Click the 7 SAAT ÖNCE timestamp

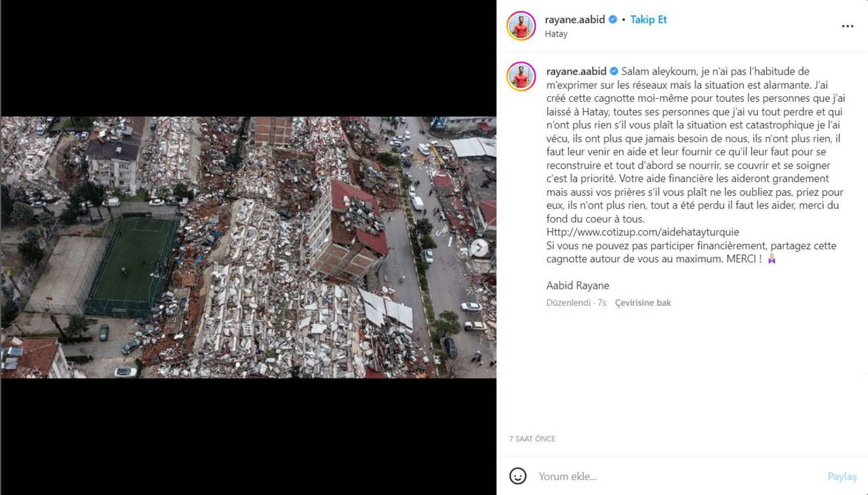click(532, 439)
